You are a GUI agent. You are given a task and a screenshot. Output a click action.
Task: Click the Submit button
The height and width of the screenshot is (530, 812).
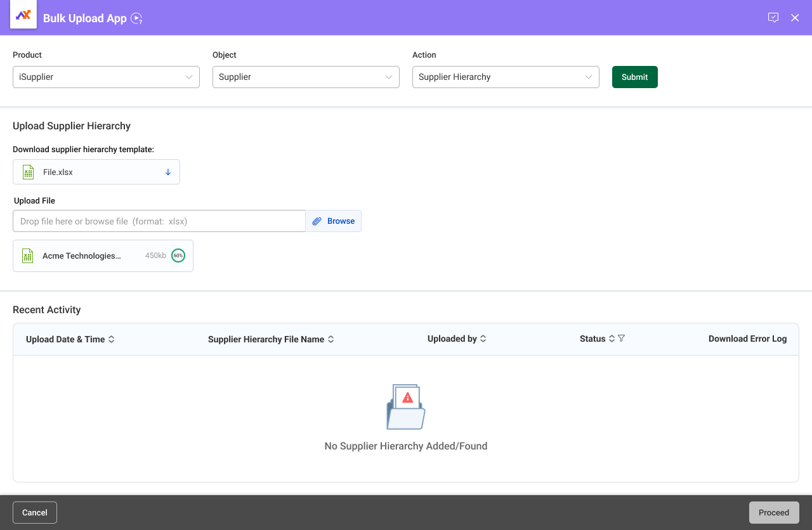click(634, 77)
